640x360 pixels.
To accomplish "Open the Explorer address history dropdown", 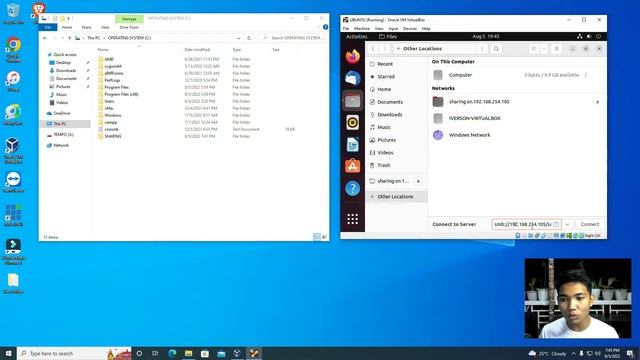I will click(239, 38).
